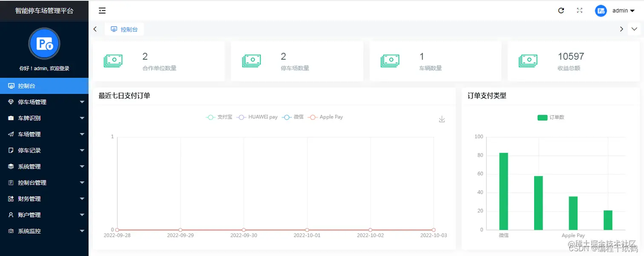The height and width of the screenshot is (256, 644).
Task: Expand the 账户管理 submenu arrow
Action: click(82, 215)
